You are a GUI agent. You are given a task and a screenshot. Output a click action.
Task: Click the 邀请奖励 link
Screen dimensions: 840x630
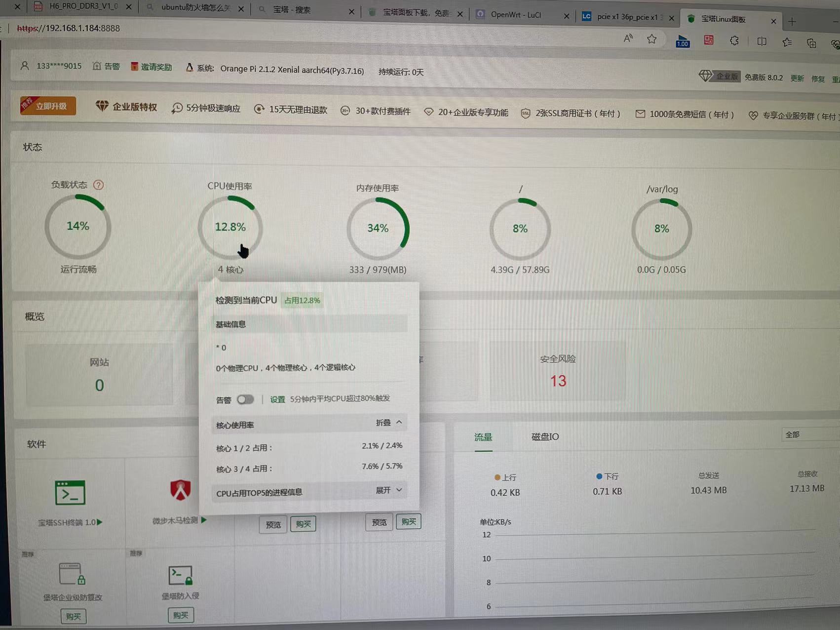coord(156,67)
